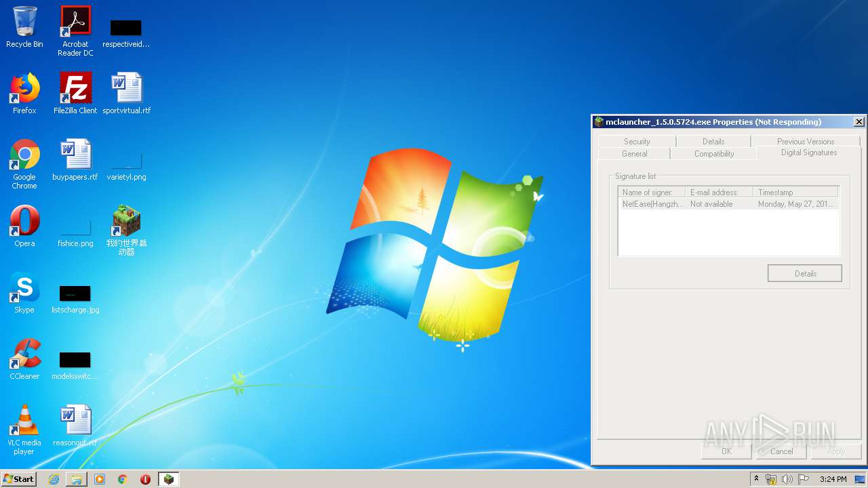Open Action Center flag icon
Viewport: 868px width, 488px height.
coord(803,479)
